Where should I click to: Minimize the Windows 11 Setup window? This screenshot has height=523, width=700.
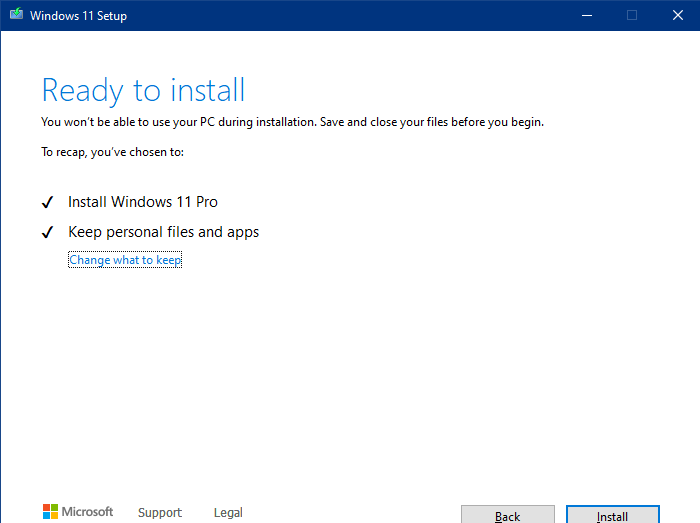click(x=587, y=15)
